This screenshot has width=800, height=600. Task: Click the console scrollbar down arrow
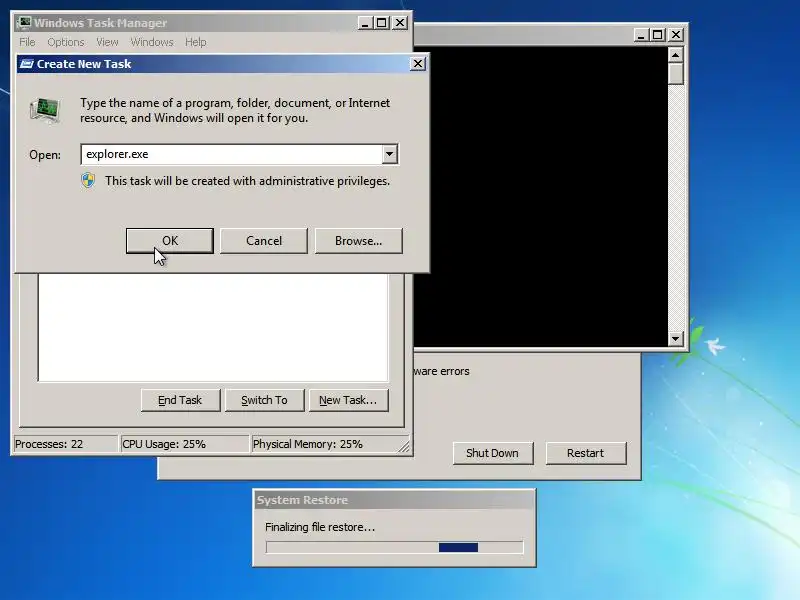coord(676,338)
